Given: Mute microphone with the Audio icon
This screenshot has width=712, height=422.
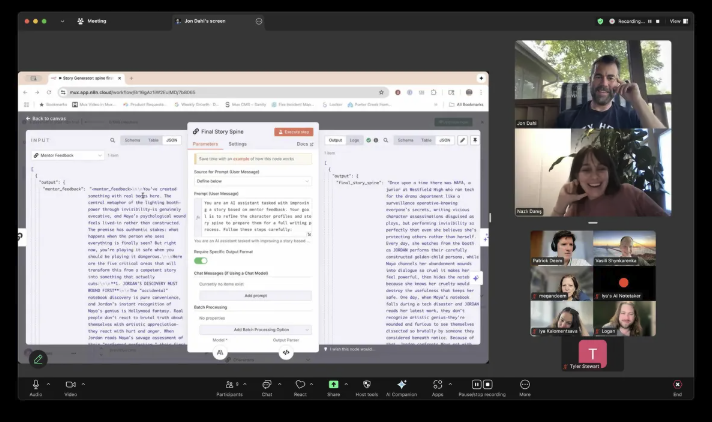Looking at the screenshot, I should coord(36,385).
